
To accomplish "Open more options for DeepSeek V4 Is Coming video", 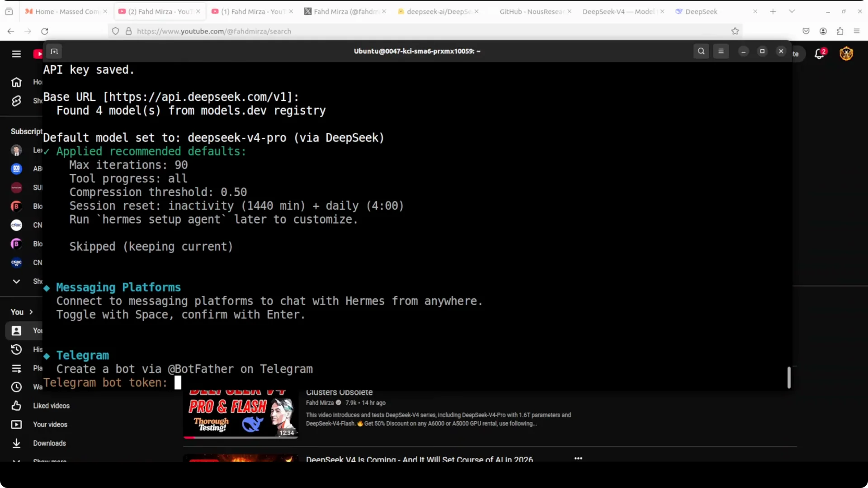I will coord(578,458).
